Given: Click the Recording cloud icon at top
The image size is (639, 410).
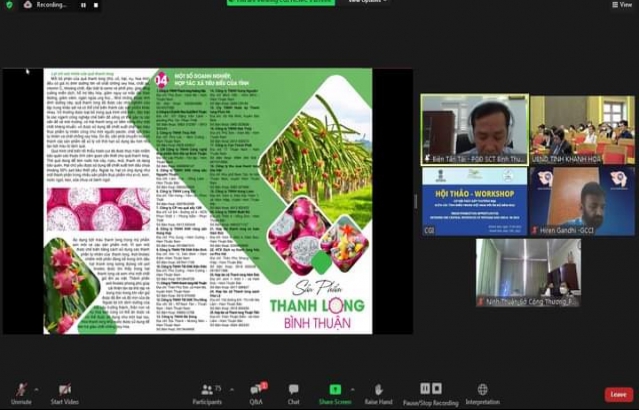Looking at the screenshot, I should tap(28, 5).
